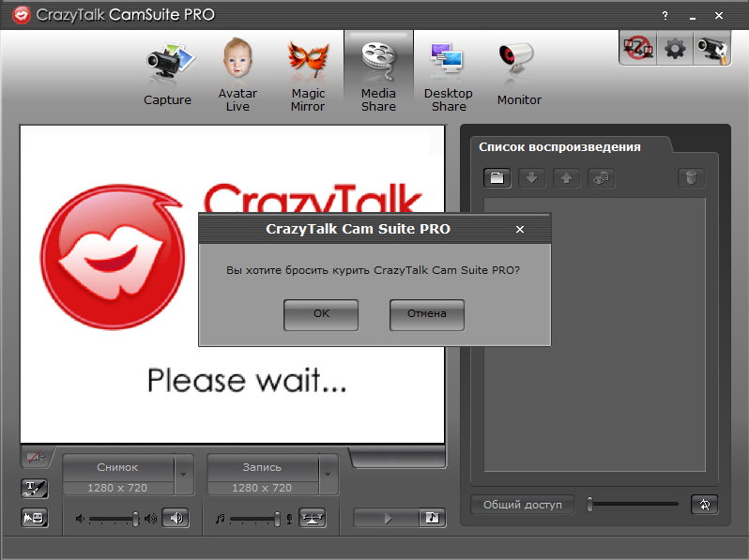This screenshot has width=749, height=560.
Task: Click the Снимок button
Action: pyautogui.click(x=118, y=467)
